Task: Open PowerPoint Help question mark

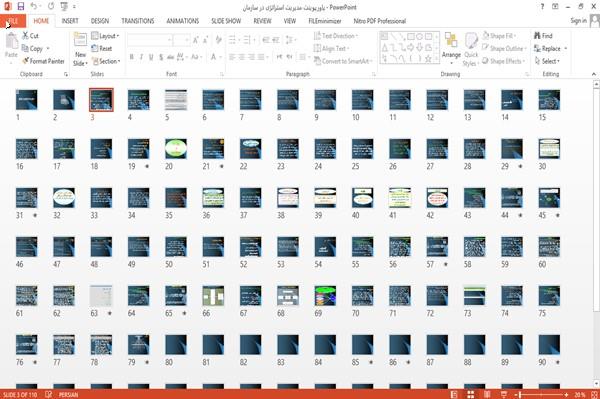Action: click(542, 7)
